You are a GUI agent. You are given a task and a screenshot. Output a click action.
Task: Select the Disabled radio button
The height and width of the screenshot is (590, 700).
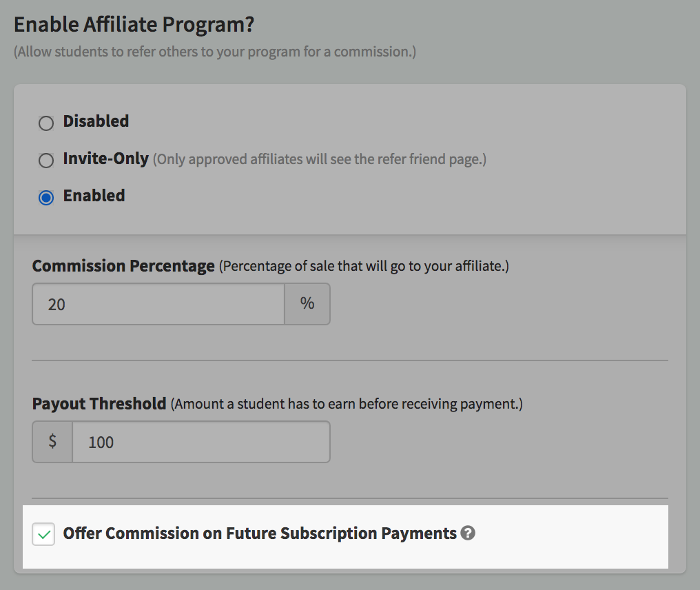(46, 123)
